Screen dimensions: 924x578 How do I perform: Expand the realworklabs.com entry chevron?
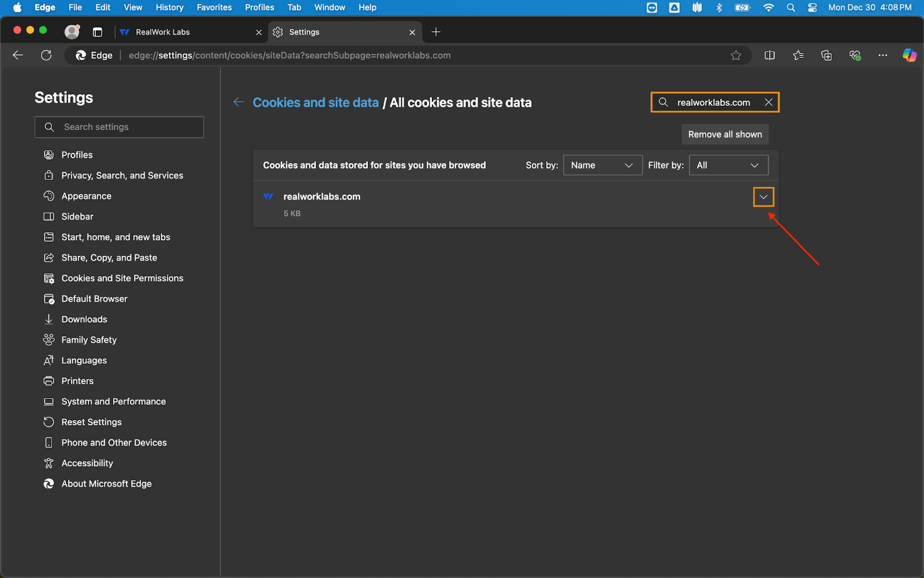763,197
